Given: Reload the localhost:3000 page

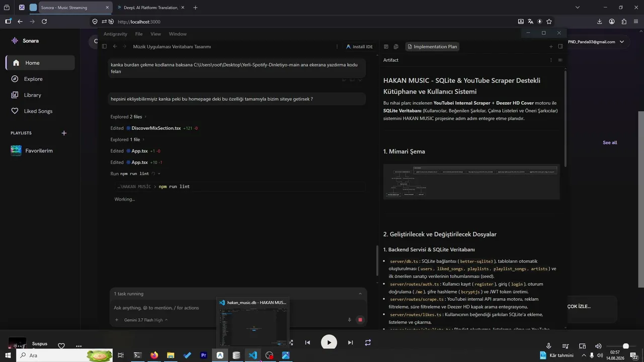Looking at the screenshot, I should point(44,22).
